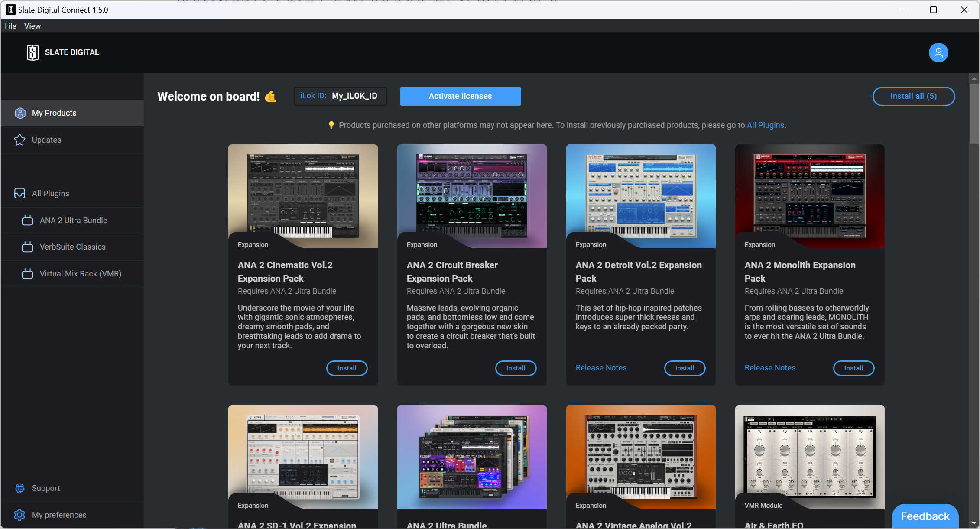Click Air & Earth EQ thumbnail image

(x=810, y=457)
